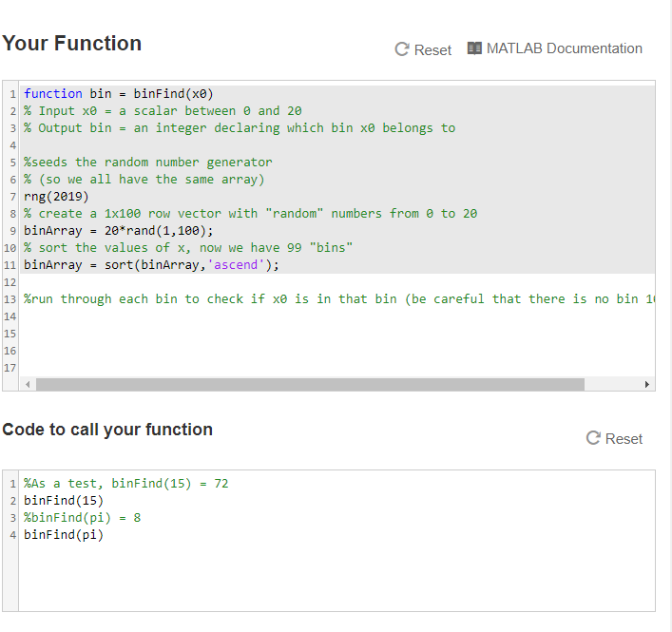Click line number 12 in function editor gutter
672x632 pixels.
(x=10, y=282)
